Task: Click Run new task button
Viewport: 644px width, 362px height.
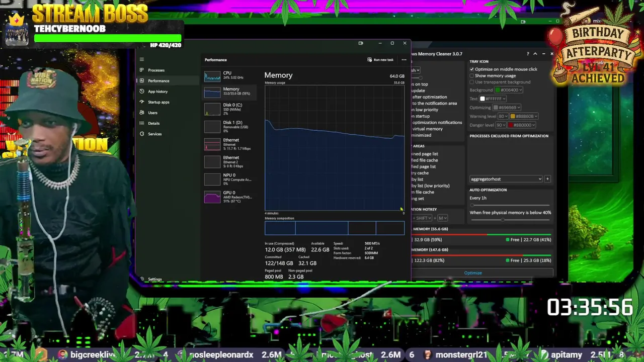Action: pyautogui.click(x=380, y=60)
